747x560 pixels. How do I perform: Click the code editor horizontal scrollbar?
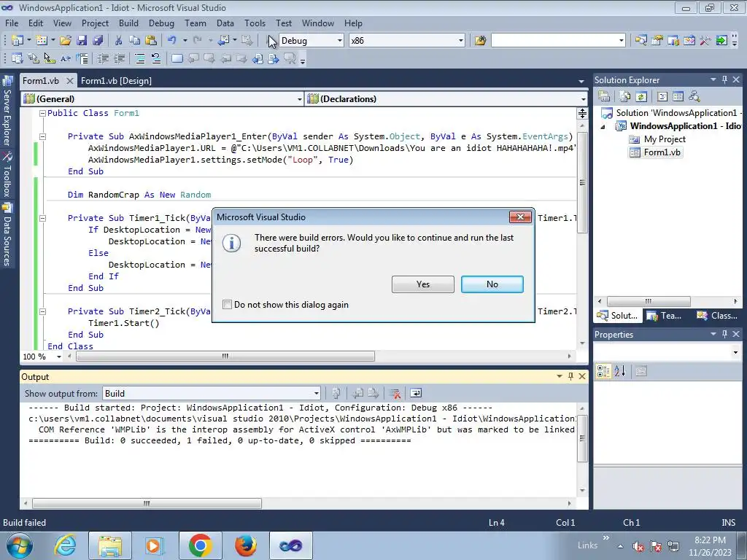pos(225,356)
